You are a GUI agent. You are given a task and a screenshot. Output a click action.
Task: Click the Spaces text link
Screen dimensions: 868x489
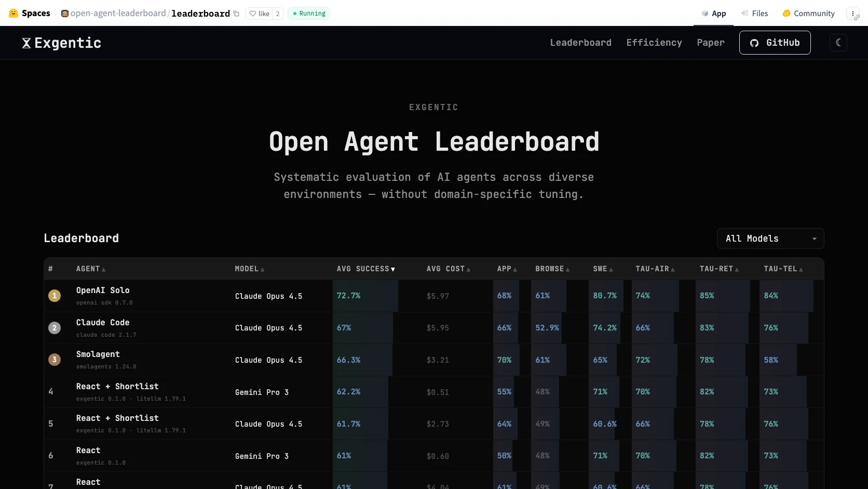point(36,13)
